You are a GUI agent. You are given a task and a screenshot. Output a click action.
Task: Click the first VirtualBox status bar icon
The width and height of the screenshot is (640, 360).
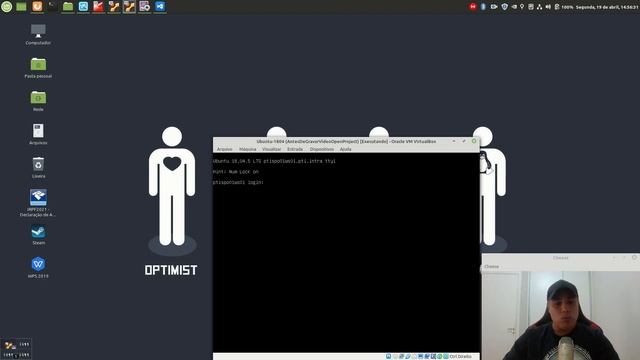click(389, 356)
